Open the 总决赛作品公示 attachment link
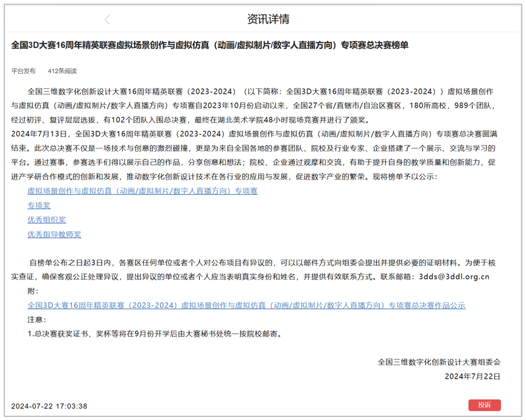Viewport: 526px width, 420px height. tap(246, 306)
